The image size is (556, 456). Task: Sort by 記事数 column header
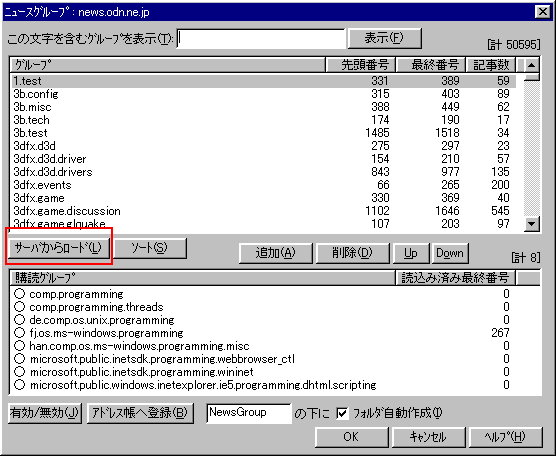click(x=491, y=65)
